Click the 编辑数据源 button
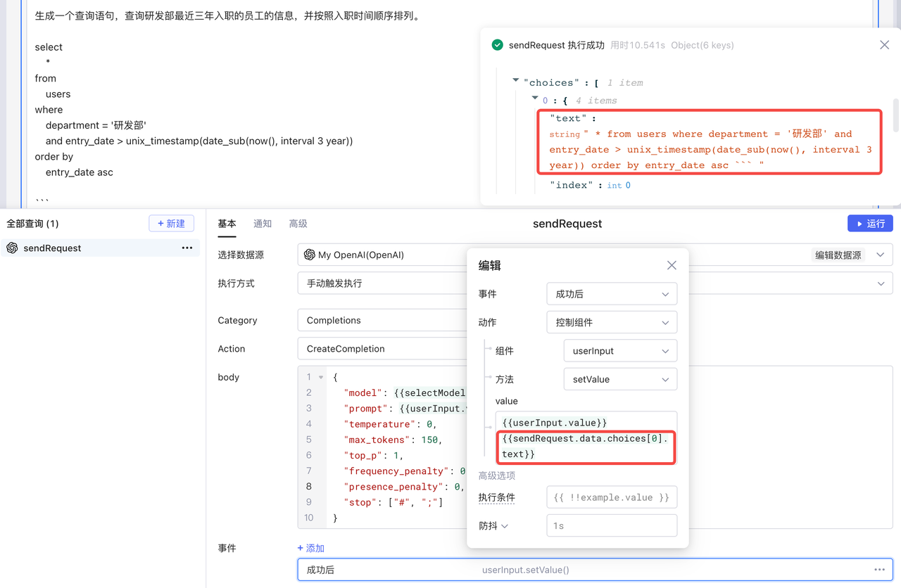This screenshot has height=588, width=901. tap(838, 255)
